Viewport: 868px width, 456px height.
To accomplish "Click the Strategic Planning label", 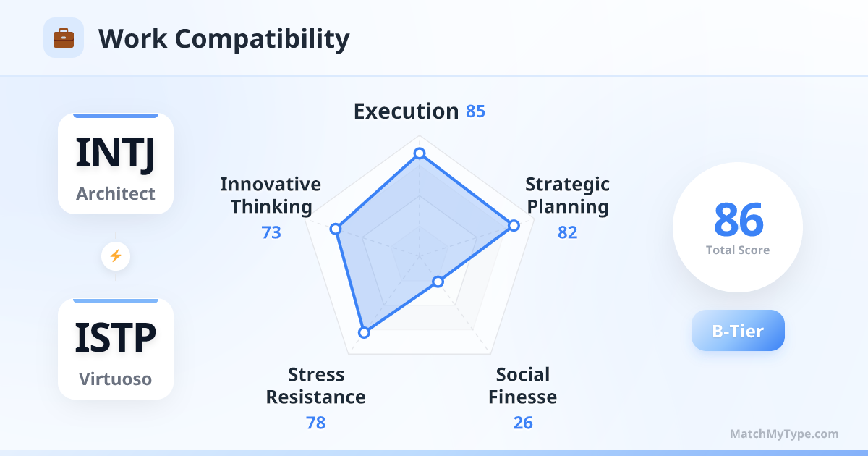I will [568, 195].
